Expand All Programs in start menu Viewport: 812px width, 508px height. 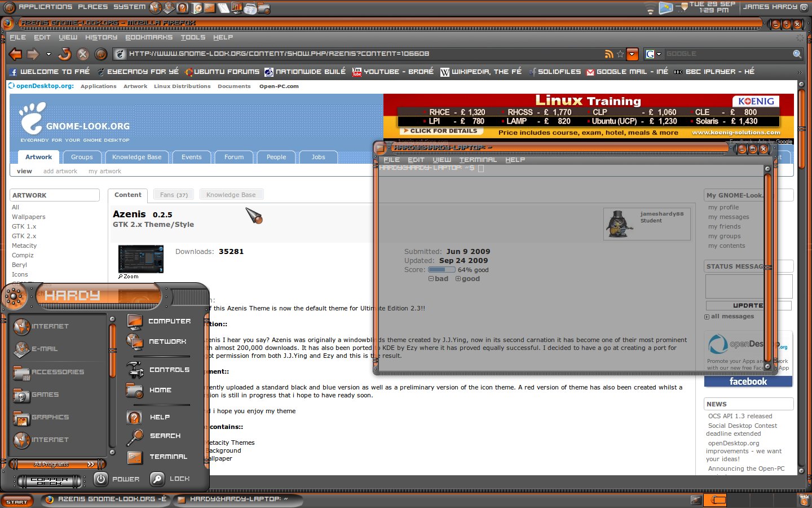click(58, 464)
